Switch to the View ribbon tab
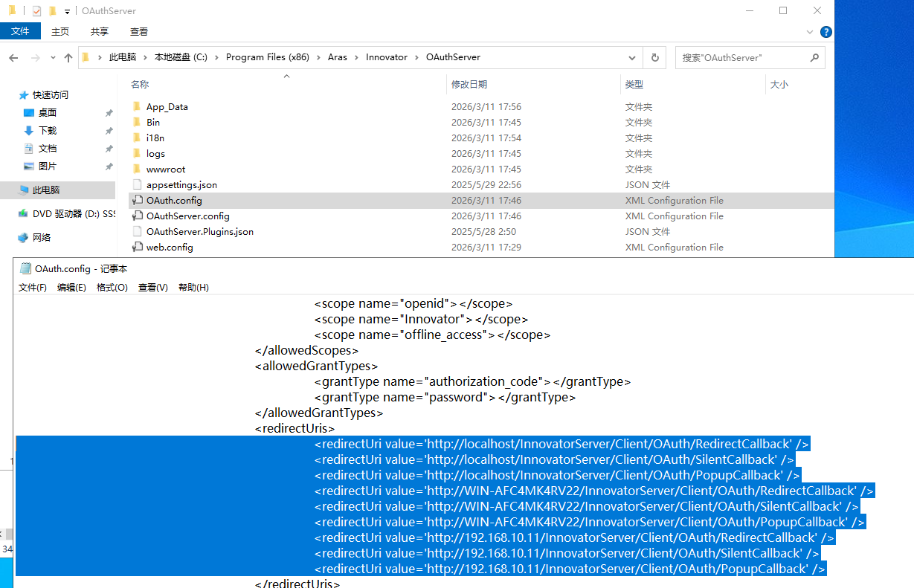914x588 pixels. (139, 31)
